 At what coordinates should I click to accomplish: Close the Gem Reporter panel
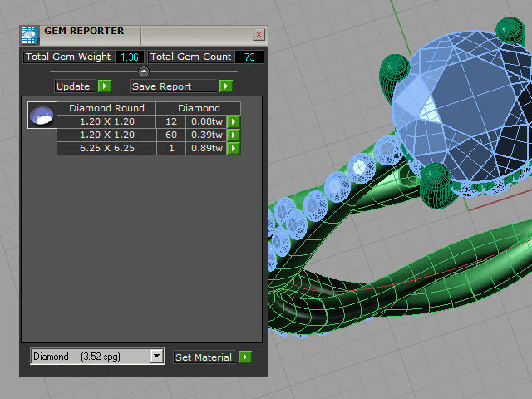(x=259, y=34)
